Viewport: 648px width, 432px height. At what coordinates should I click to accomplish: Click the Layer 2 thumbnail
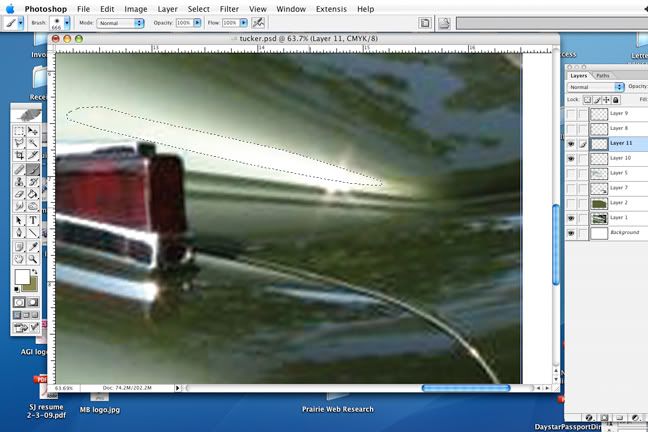click(599, 203)
